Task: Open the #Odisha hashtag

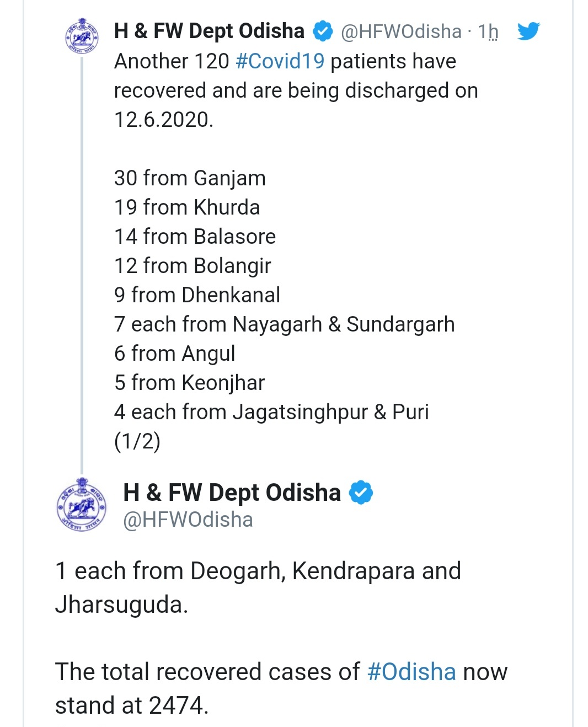Action: click(x=411, y=672)
